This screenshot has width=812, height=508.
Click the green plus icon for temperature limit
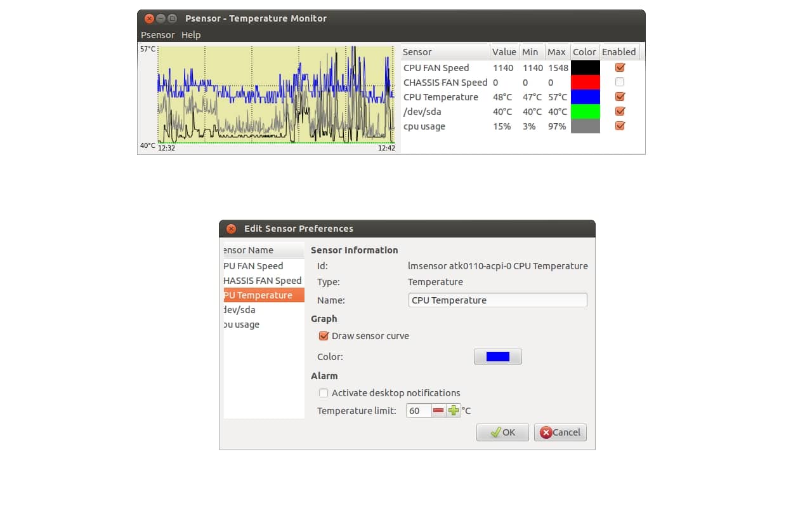[x=453, y=411]
